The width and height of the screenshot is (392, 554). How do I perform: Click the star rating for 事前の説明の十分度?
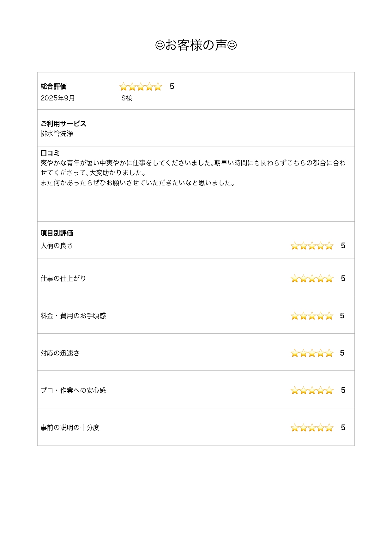(x=312, y=428)
